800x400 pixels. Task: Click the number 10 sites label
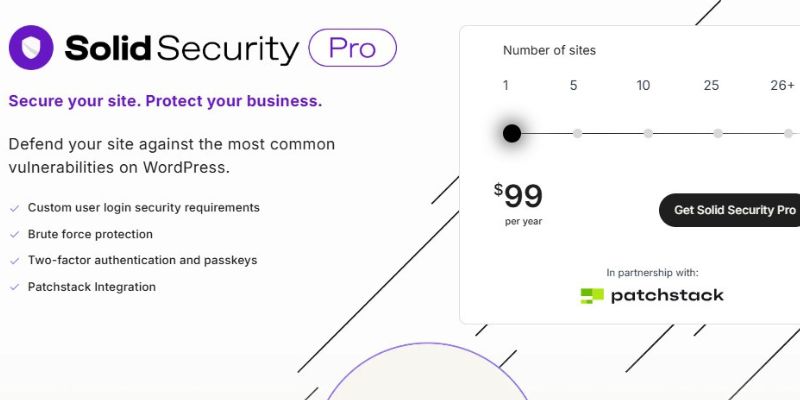pos(643,85)
